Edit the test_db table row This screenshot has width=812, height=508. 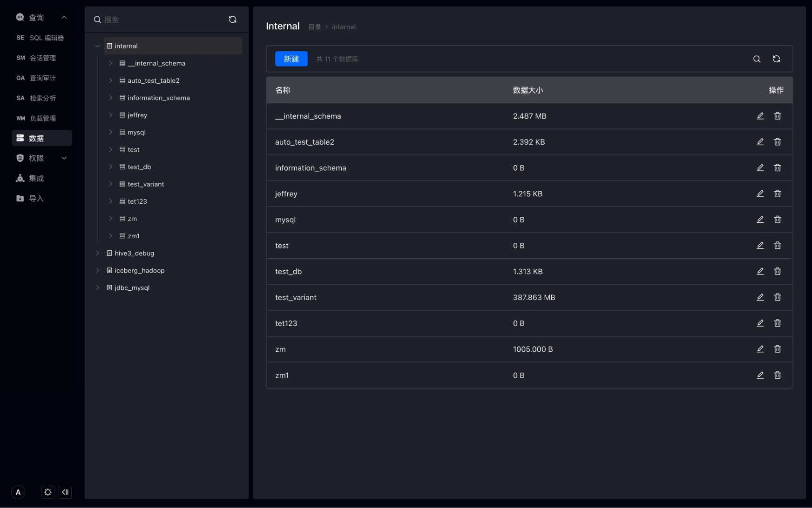coord(760,271)
